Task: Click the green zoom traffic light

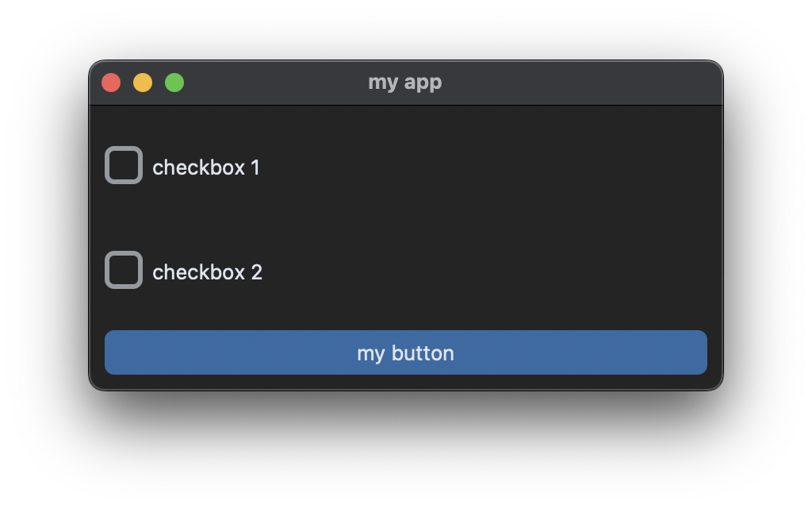Action: pyautogui.click(x=174, y=82)
